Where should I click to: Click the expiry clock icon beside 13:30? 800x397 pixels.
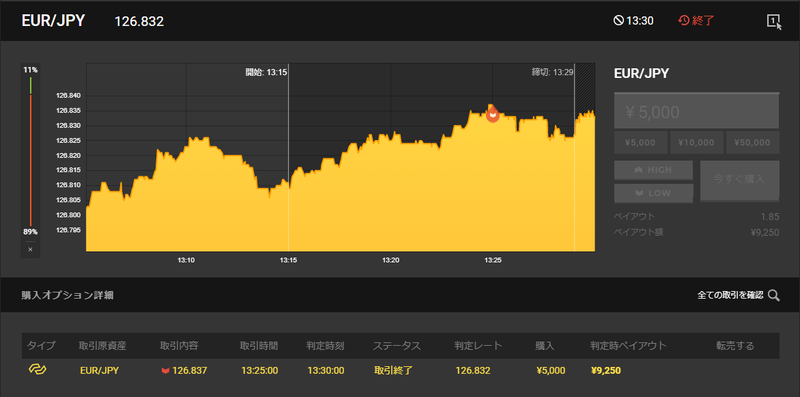point(618,21)
